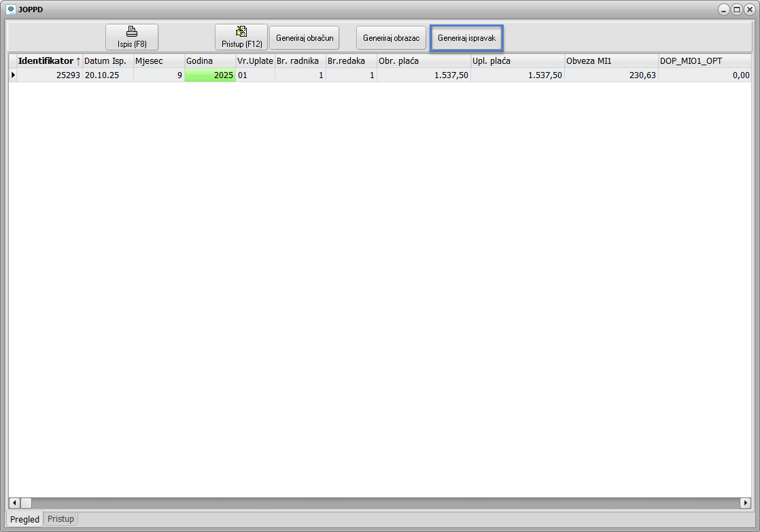Viewport: 760px width, 532px height.
Task: Switch to the Pristup tab
Action: coord(61,519)
